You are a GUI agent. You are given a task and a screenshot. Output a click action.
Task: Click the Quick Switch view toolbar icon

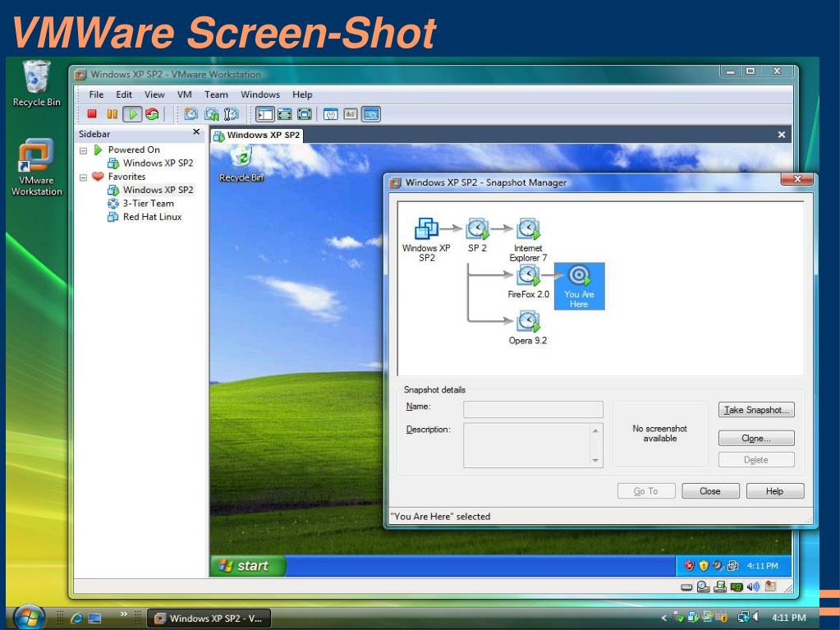tap(284, 114)
